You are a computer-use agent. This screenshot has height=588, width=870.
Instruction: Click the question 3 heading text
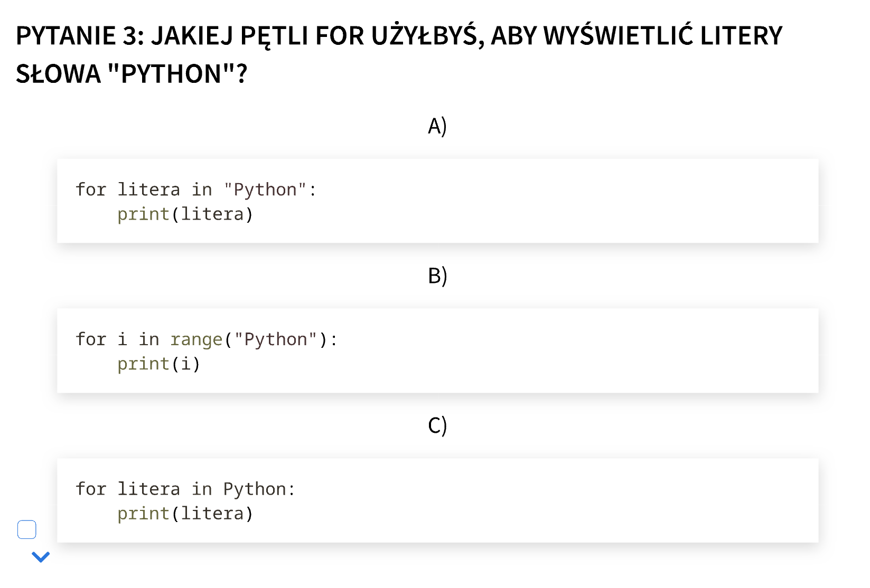click(399, 36)
